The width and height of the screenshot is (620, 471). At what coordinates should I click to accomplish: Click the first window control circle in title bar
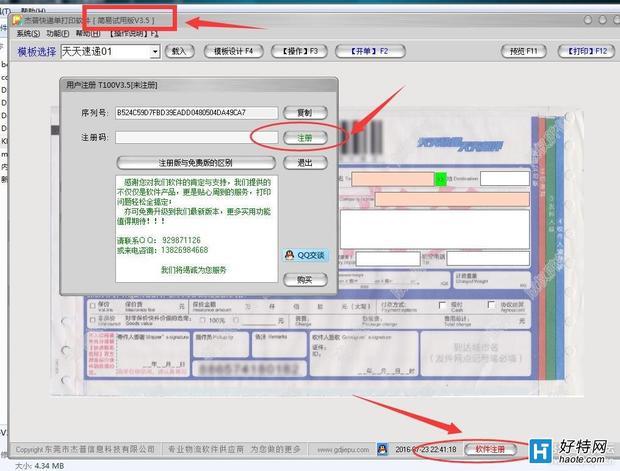point(588,20)
